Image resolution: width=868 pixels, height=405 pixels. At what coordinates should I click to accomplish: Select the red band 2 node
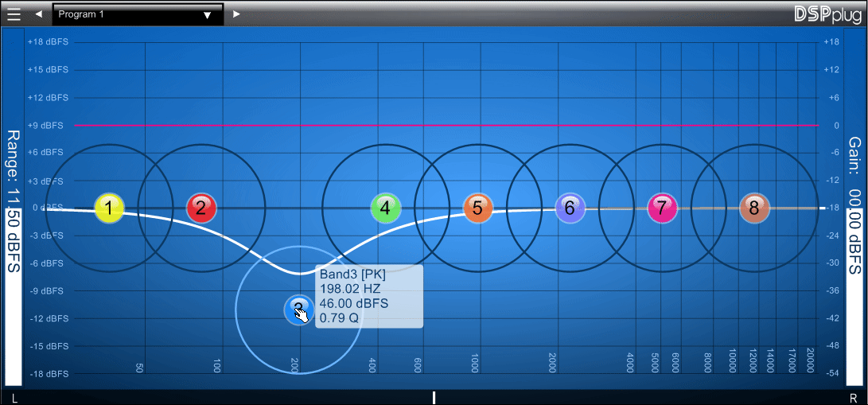(x=201, y=208)
